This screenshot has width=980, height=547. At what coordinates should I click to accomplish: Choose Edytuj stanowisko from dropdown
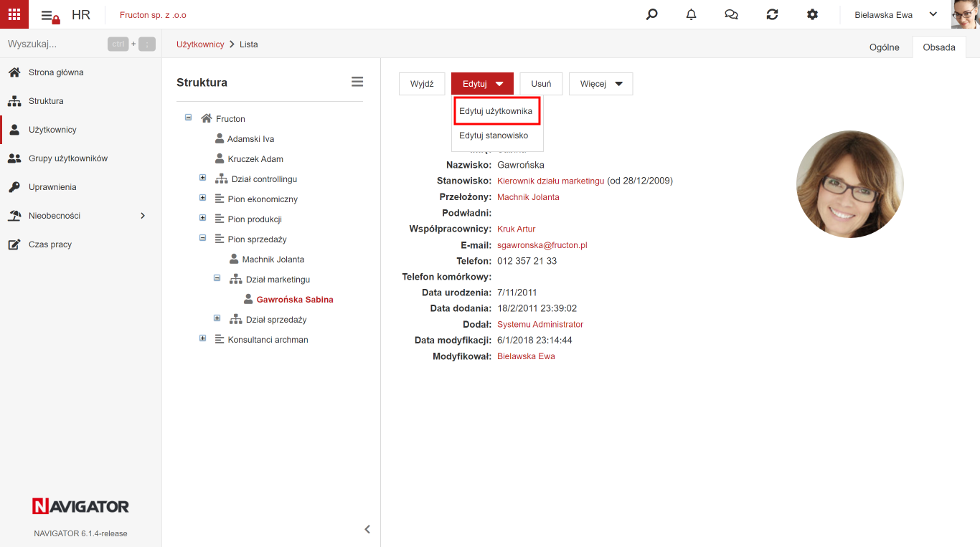click(x=494, y=135)
